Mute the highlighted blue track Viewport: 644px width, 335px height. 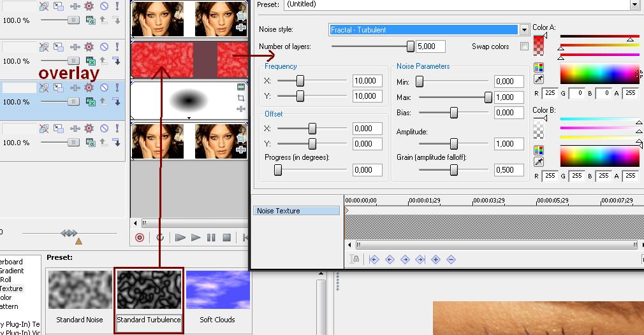point(104,88)
